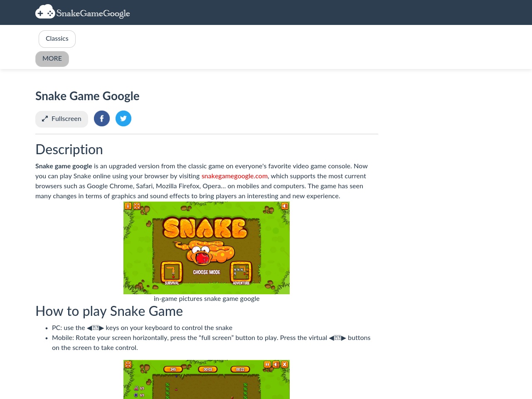
Task: Select the Classics category
Action: click(57, 39)
